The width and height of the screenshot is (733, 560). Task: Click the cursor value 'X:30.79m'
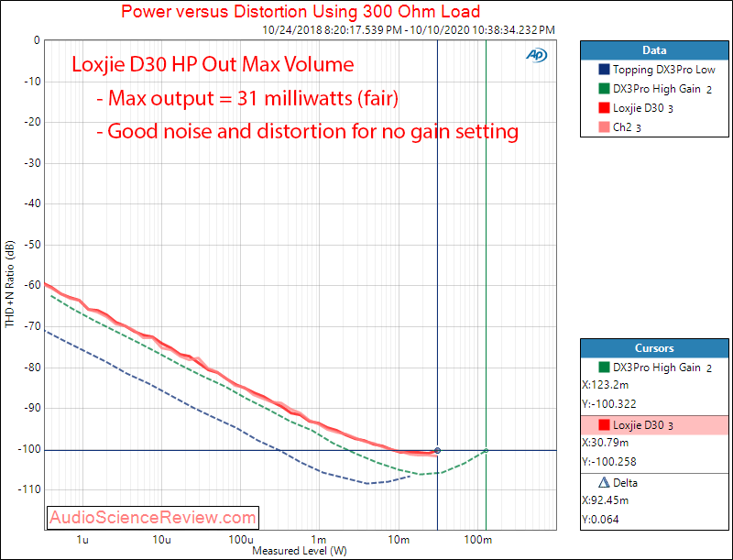coord(606,443)
